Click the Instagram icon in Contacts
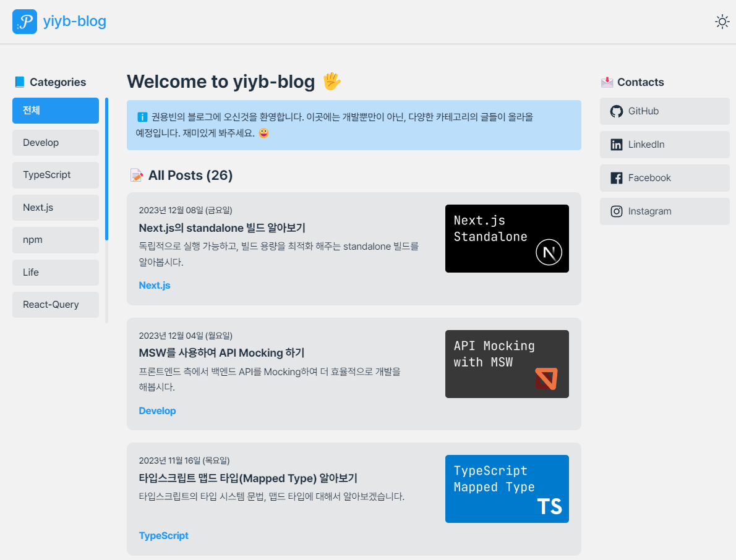 click(616, 211)
